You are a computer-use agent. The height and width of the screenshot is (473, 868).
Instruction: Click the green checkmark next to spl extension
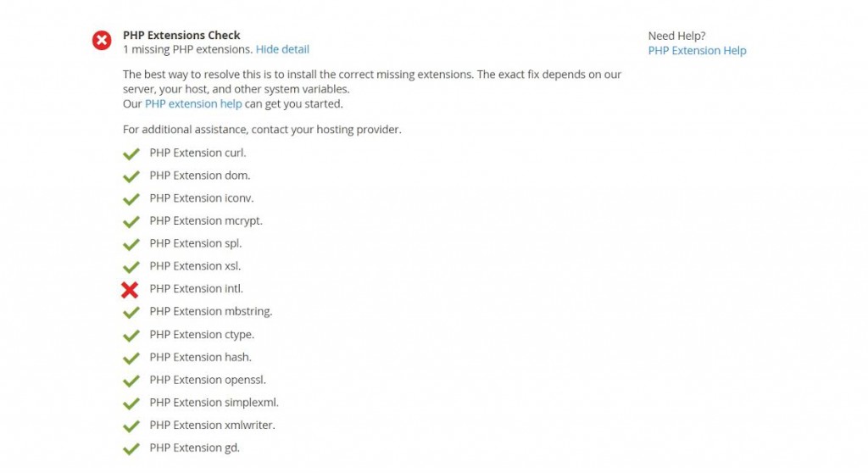pyautogui.click(x=131, y=244)
